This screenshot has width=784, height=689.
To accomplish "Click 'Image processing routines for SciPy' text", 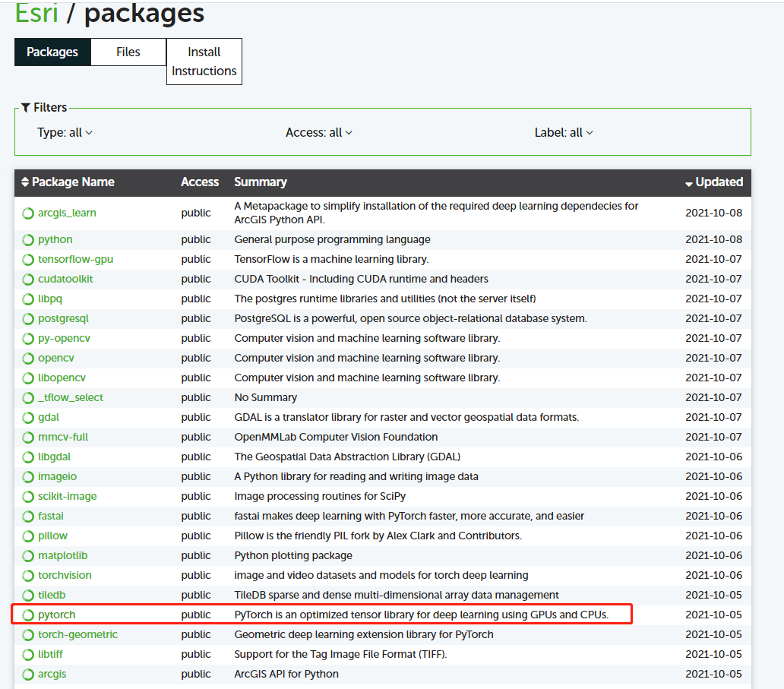I will tap(320, 497).
